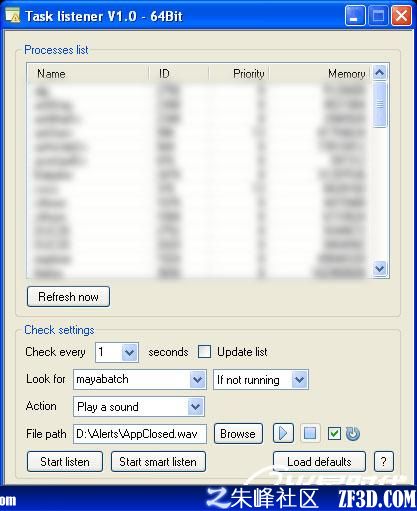The image size is (417, 511).
Task: Click the Refresh now button
Action: [68, 296]
